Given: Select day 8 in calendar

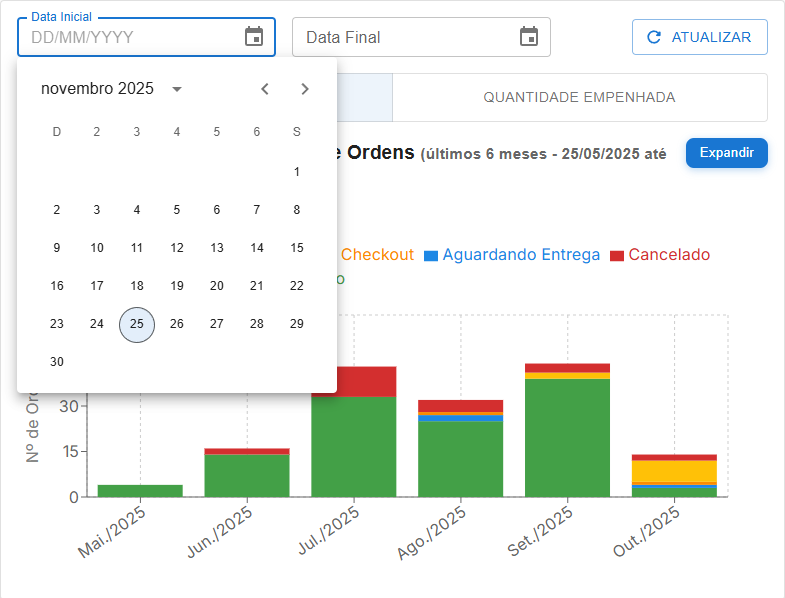Looking at the screenshot, I should 297,210.
